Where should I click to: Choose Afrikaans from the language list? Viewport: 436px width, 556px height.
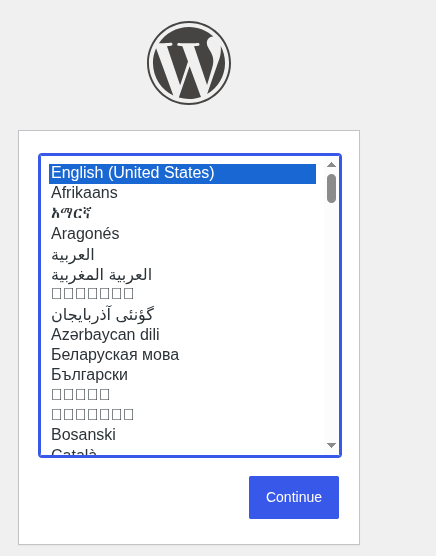tap(182, 193)
